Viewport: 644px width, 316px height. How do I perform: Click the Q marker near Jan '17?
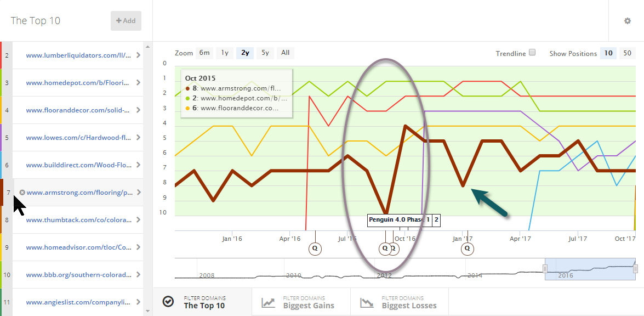(x=467, y=248)
